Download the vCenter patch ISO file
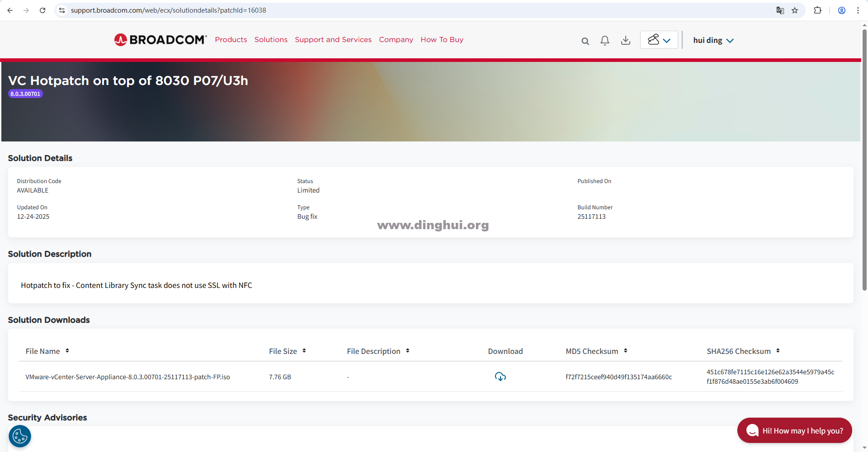The height and width of the screenshot is (452, 868). pyautogui.click(x=500, y=377)
